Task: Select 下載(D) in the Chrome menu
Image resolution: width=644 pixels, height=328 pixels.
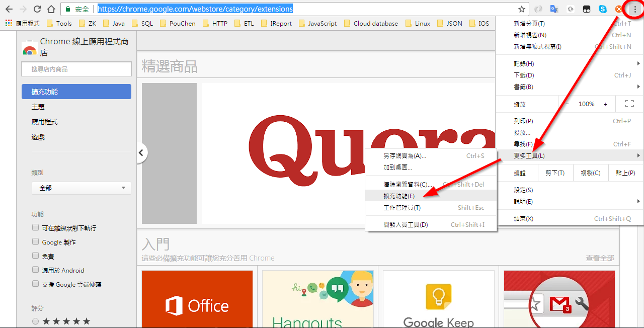Action: pyautogui.click(x=570, y=75)
